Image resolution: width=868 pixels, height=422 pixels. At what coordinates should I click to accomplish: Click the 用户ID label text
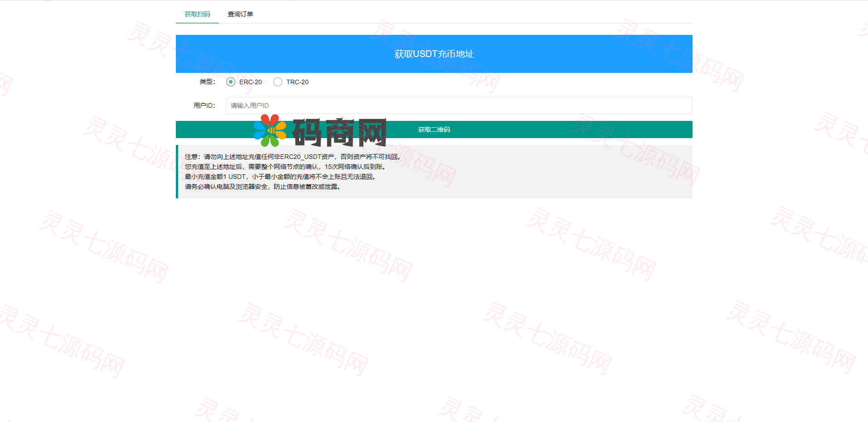coord(204,105)
